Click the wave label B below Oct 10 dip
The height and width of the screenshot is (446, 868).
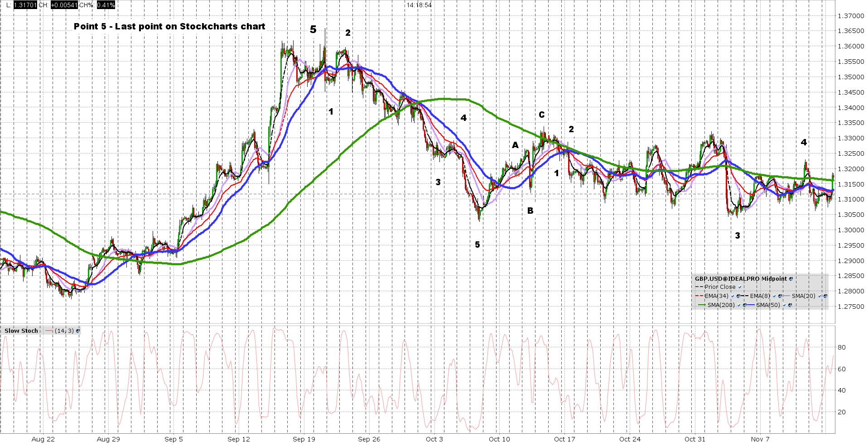[530, 211]
